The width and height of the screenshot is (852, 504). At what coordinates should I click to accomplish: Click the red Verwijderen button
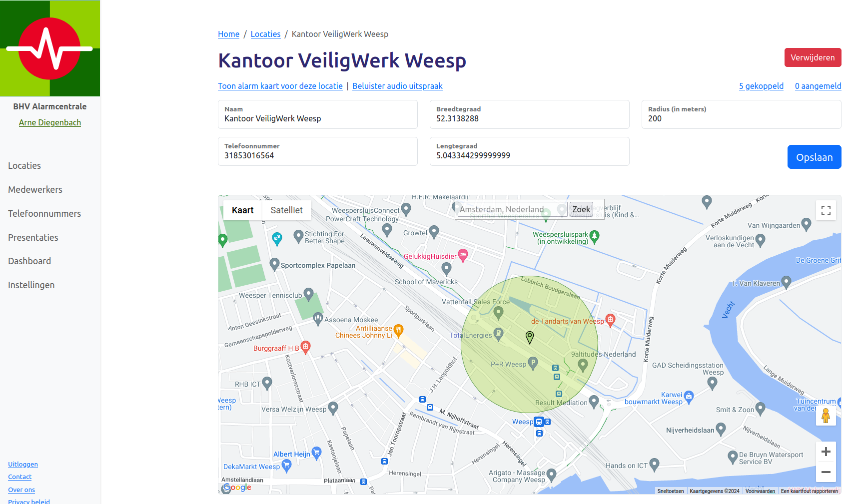[x=813, y=57]
